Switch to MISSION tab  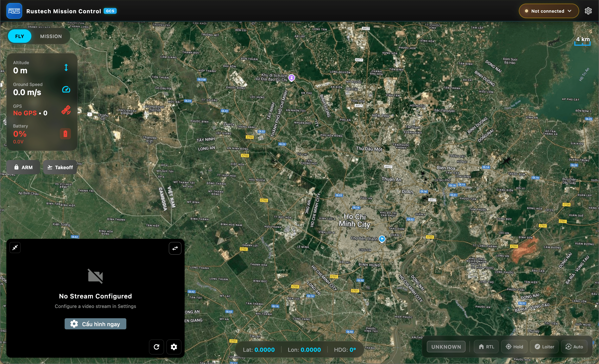51,36
